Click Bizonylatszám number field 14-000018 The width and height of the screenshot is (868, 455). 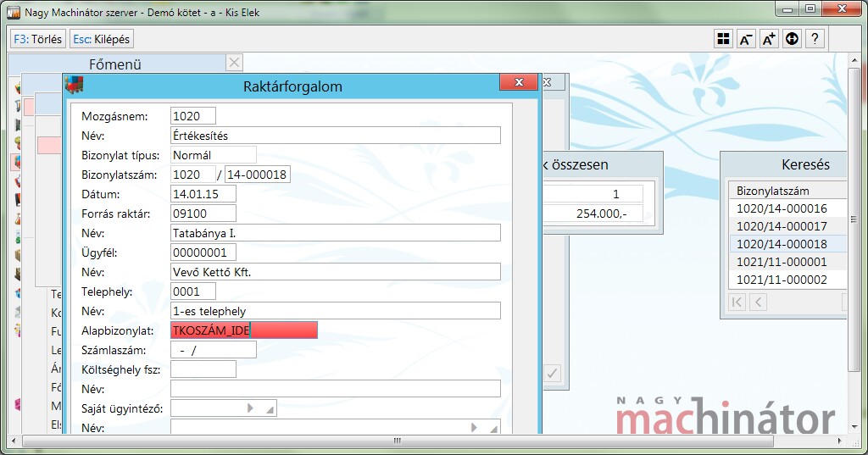(258, 175)
